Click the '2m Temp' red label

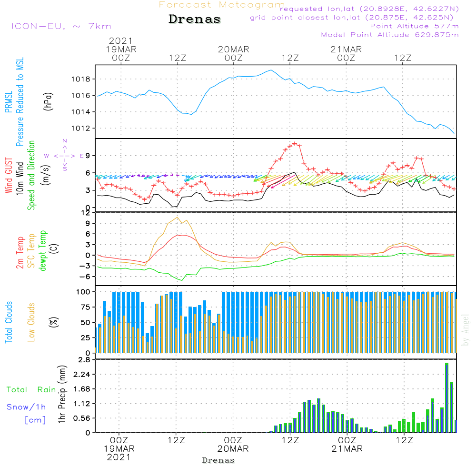click(20, 253)
